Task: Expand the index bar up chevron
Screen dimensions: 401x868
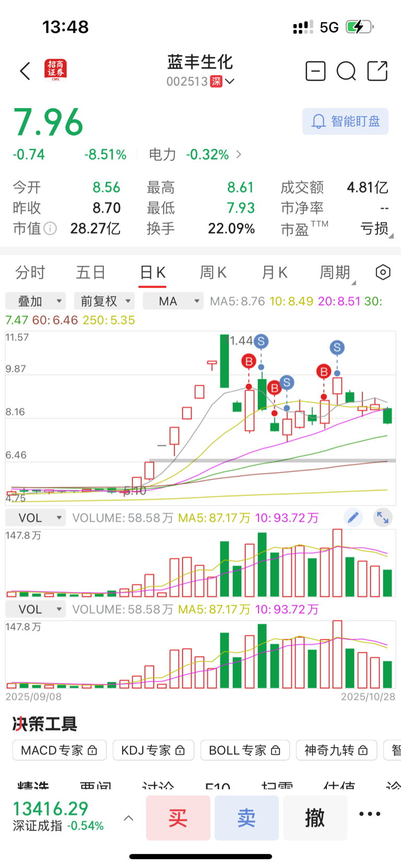Action: point(128,818)
